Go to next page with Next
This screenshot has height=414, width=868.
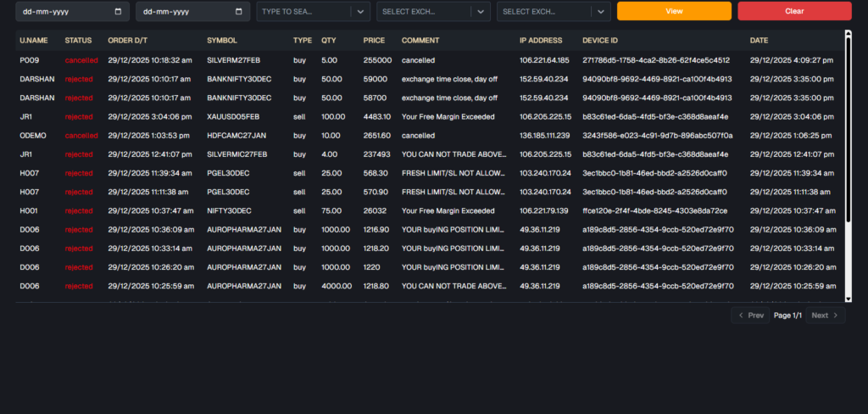[824, 316]
